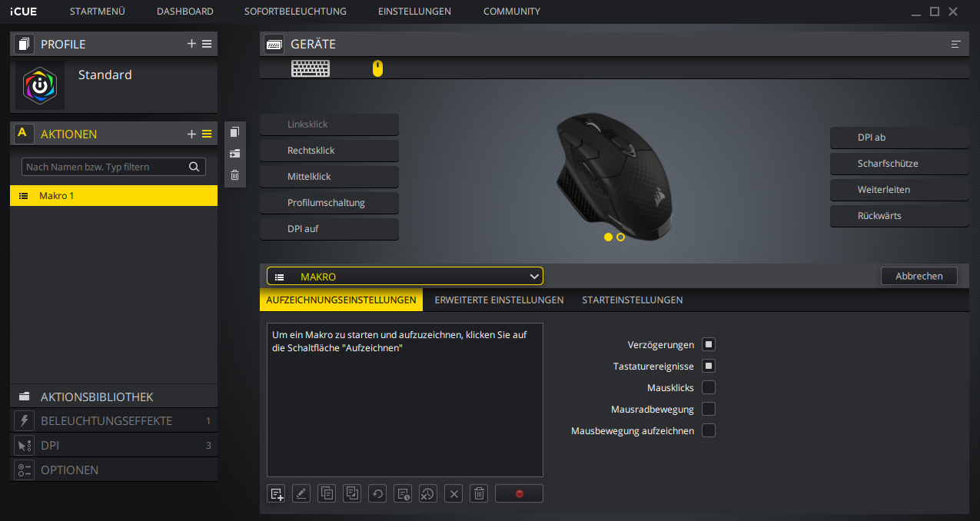
Task: Toggle the Tastaturereignisse checkbox
Action: click(709, 366)
